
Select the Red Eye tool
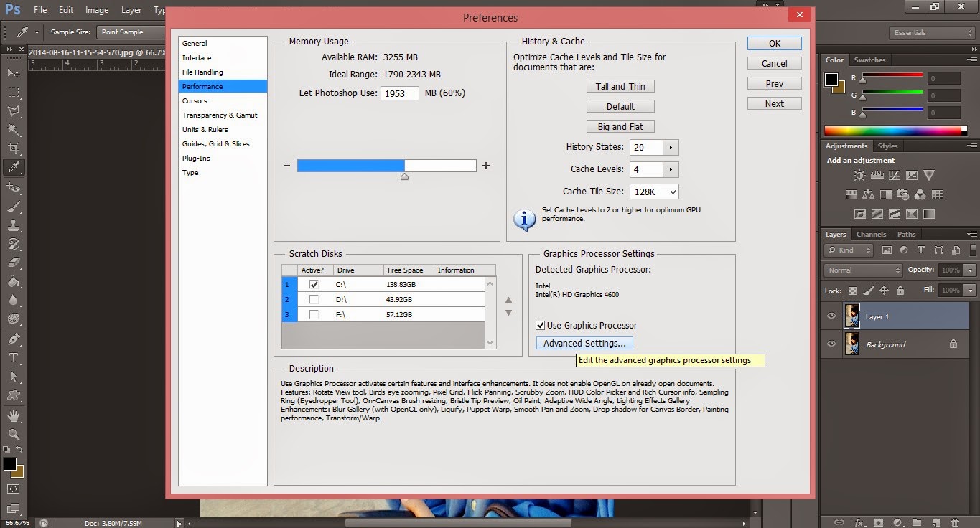pyautogui.click(x=13, y=187)
